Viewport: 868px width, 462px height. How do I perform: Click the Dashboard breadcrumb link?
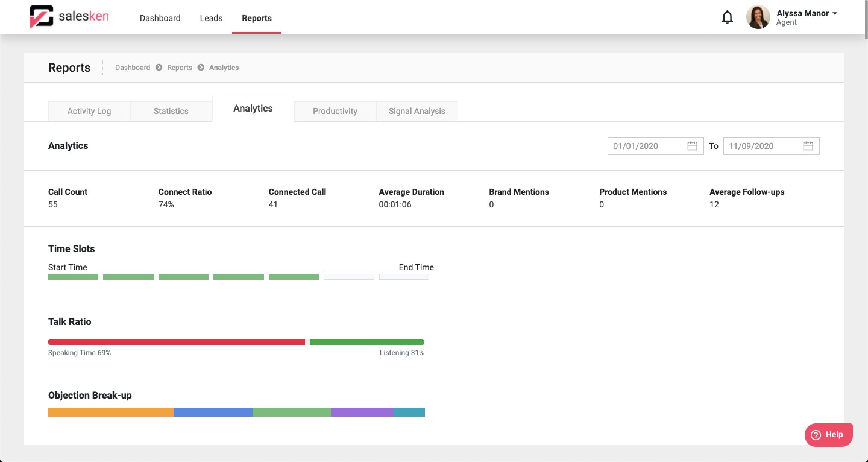(x=133, y=68)
